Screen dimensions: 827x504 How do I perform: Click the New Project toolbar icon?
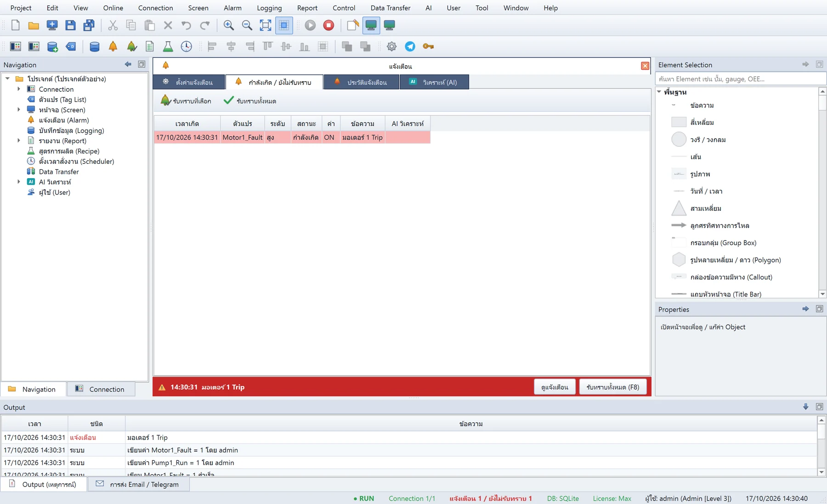15,25
